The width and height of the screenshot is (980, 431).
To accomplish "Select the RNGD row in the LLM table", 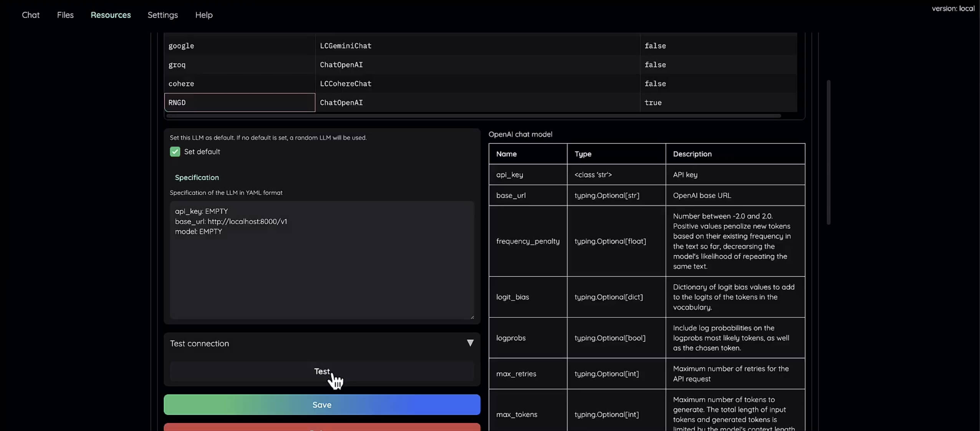I will coord(239,102).
